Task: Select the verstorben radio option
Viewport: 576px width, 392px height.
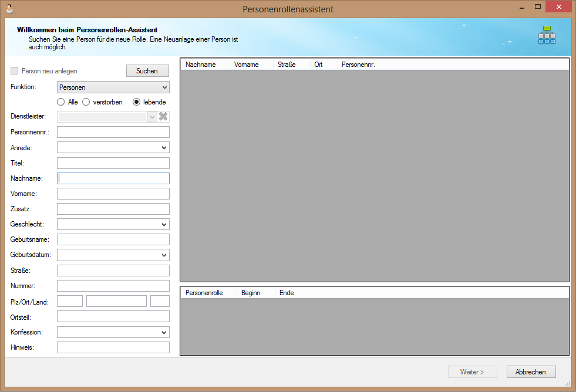Action: pyautogui.click(x=86, y=102)
